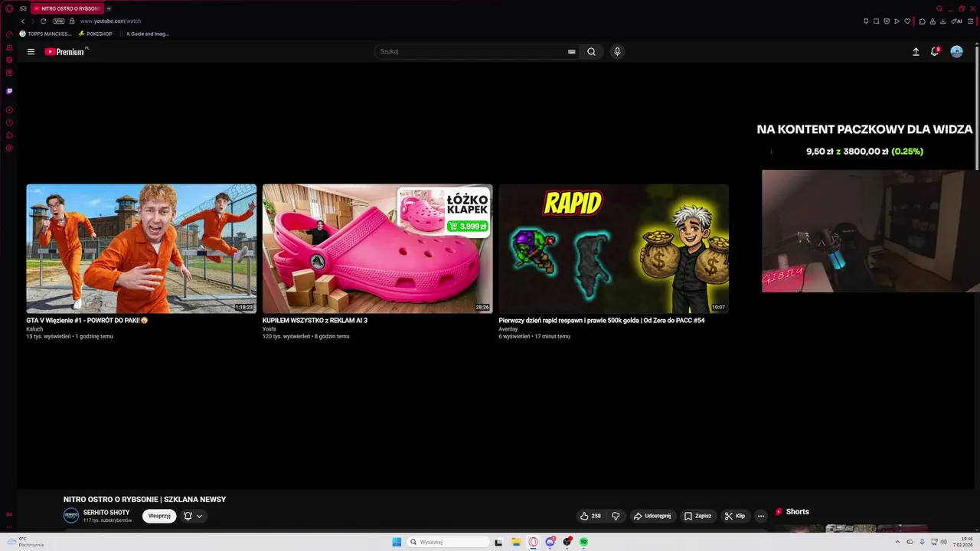Image resolution: width=980 pixels, height=551 pixels.
Task: Open the GTA V Więzienie #1 video thumbnail
Action: (141, 249)
